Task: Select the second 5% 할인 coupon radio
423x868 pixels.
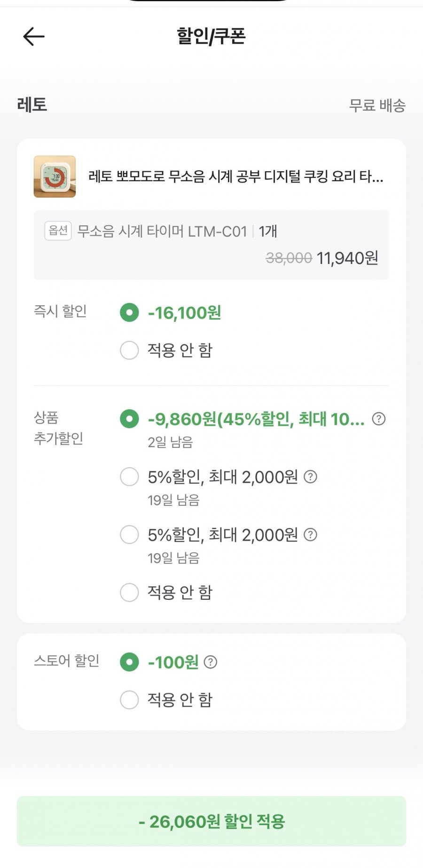Action: [129, 534]
